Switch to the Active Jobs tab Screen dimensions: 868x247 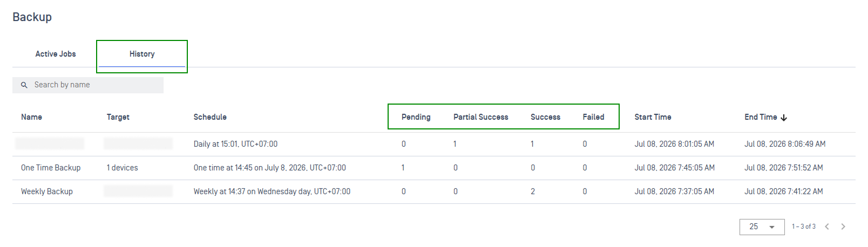pos(56,54)
